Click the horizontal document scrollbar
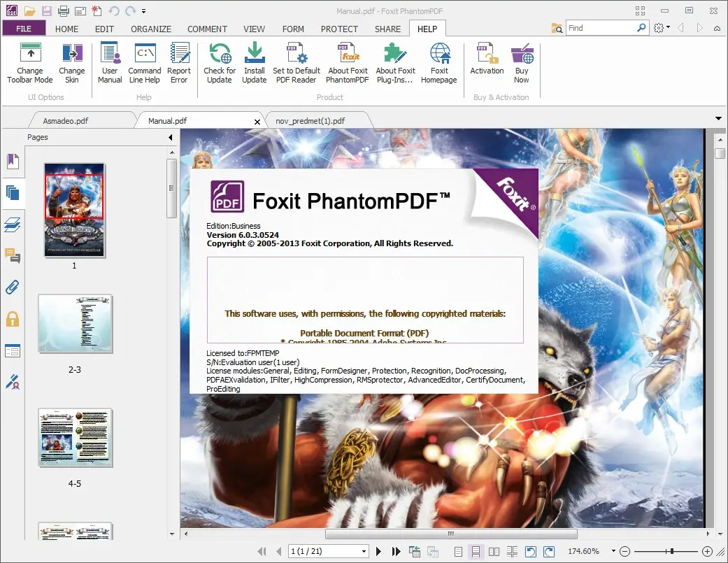This screenshot has height=563, width=728. pyautogui.click(x=451, y=534)
